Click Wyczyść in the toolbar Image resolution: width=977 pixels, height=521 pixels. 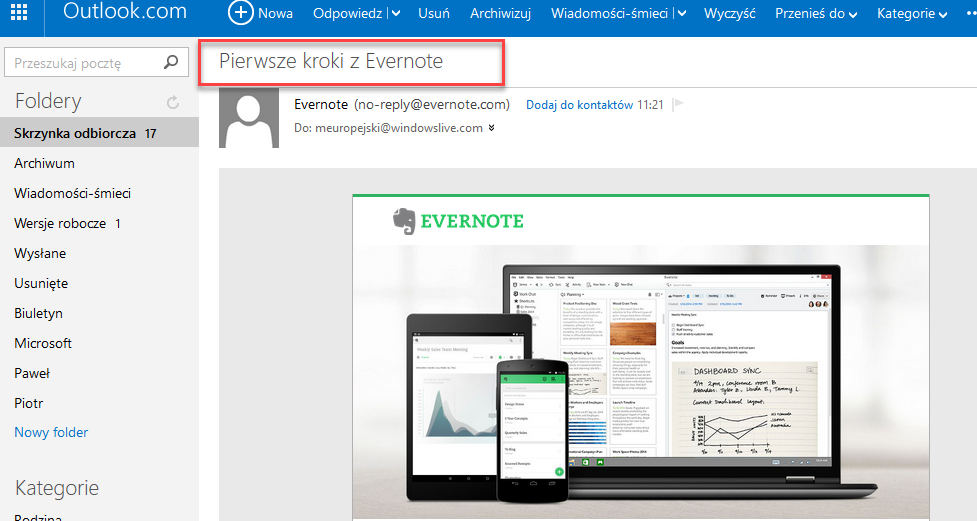tap(730, 13)
